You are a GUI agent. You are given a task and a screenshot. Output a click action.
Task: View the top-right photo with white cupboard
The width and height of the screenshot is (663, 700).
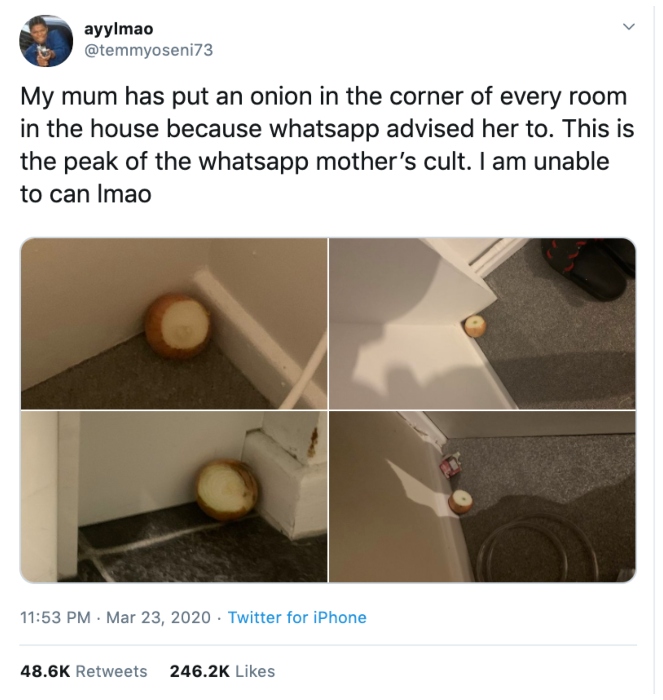pos(482,323)
